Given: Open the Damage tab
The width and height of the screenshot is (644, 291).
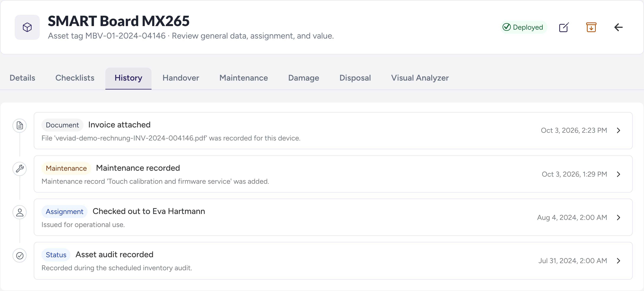Looking at the screenshot, I should 304,78.
